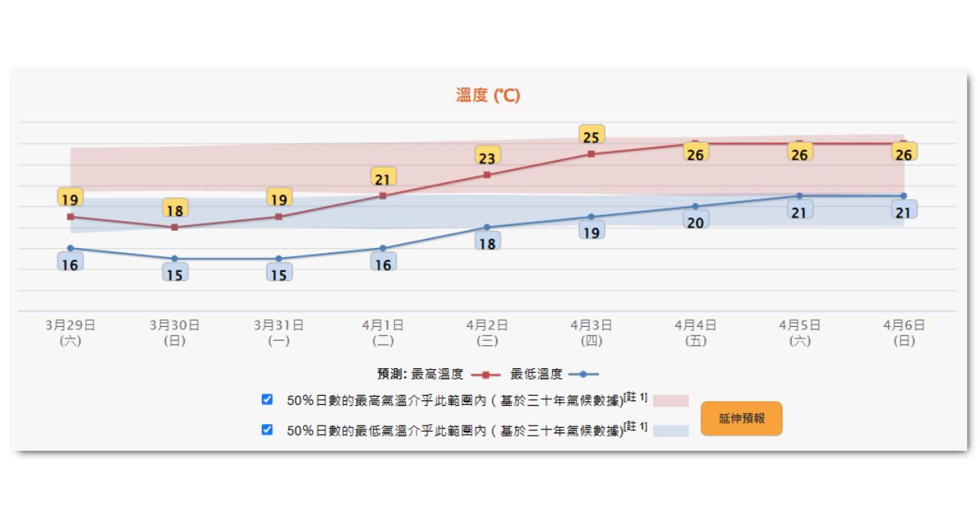
Task: Open note [註 1] beside 最高氣溫 range text
Action: 635,397
